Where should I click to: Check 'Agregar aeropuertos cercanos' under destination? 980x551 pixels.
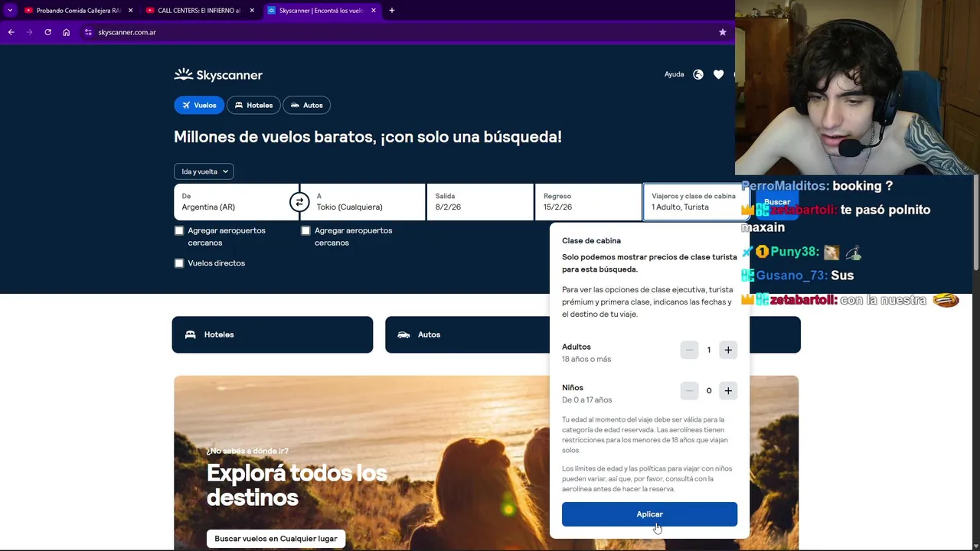[x=305, y=230]
